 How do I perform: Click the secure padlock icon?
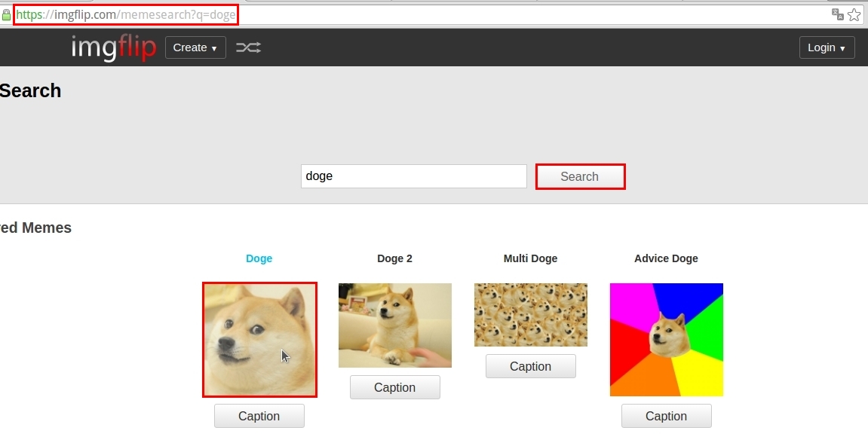[6, 15]
